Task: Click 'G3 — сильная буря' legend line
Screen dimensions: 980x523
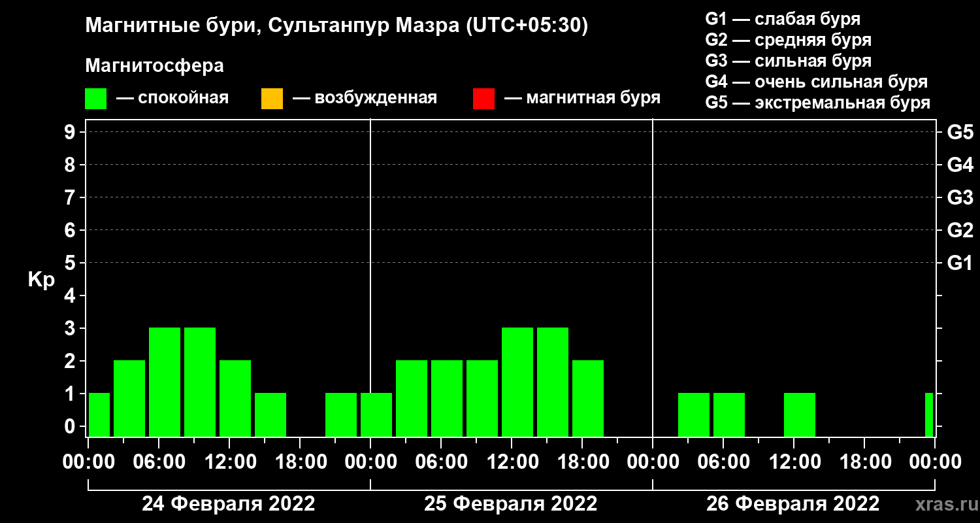Action: coord(789,61)
